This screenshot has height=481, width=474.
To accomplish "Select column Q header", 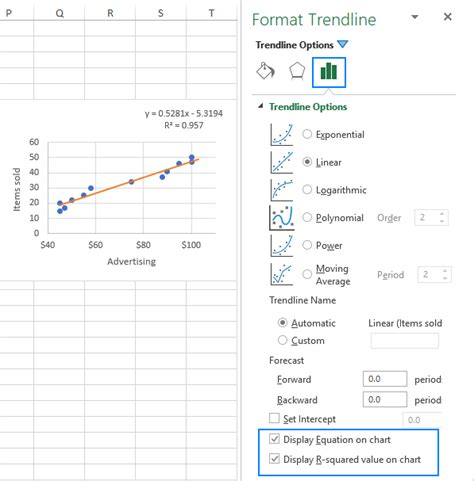I will click(59, 13).
